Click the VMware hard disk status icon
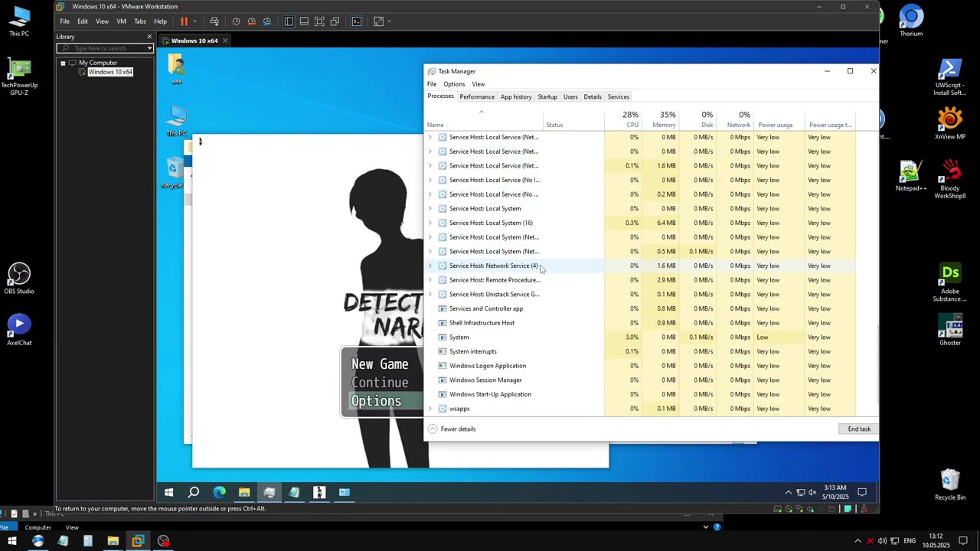980x551 pixels. pos(778,509)
